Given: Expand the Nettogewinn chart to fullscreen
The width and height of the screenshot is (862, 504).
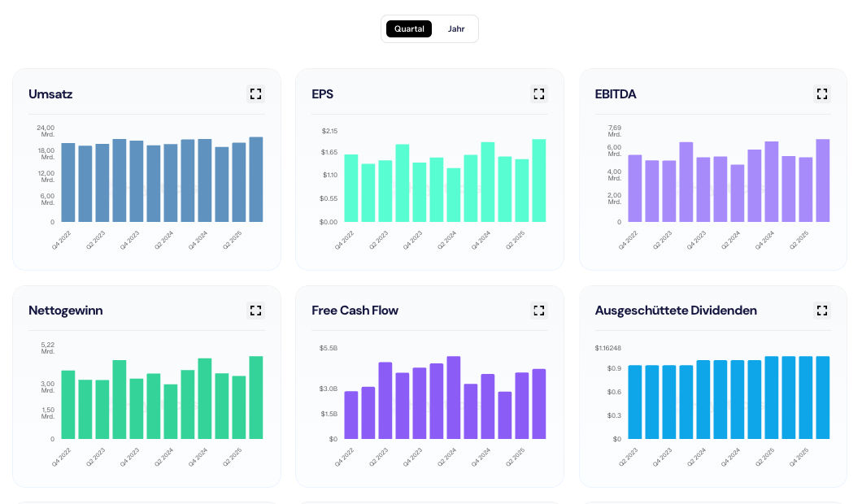Looking at the screenshot, I should [255, 311].
